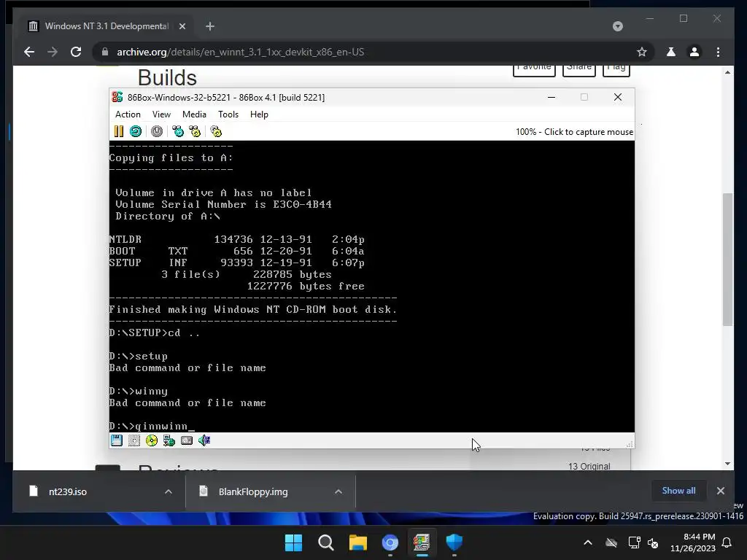Open the Help menu in 86Box
This screenshot has height=560, width=747.
[x=259, y=114]
